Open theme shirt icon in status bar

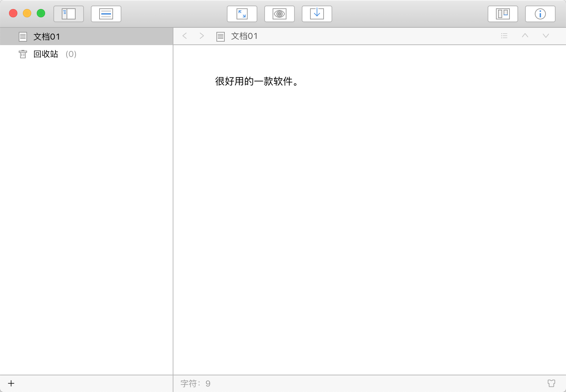point(551,383)
